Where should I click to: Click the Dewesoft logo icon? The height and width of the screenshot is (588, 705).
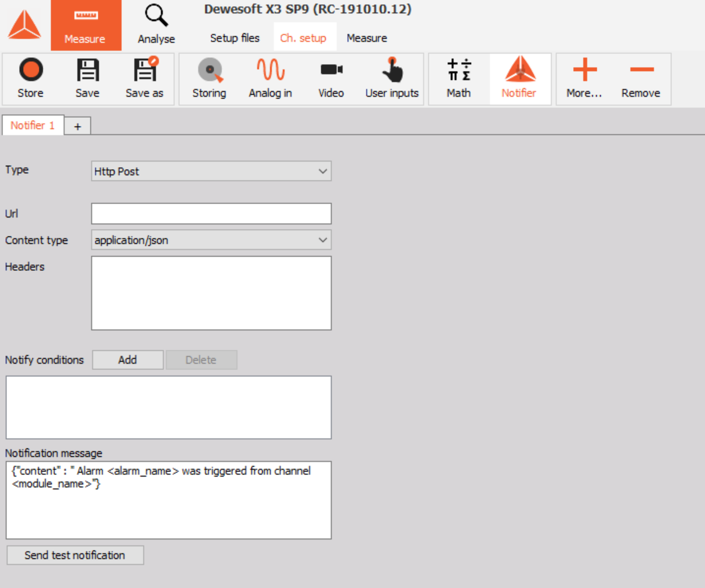(x=24, y=25)
